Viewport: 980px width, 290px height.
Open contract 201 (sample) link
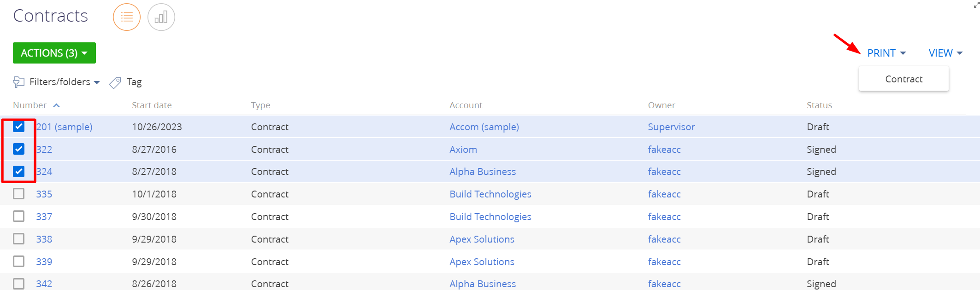click(64, 127)
